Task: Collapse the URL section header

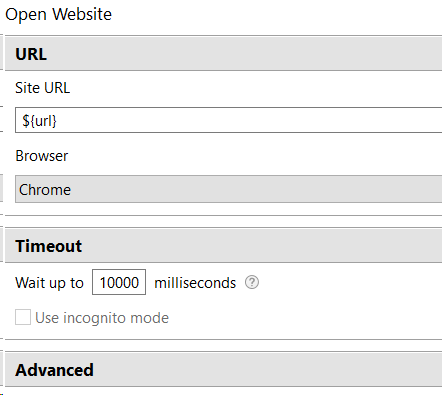Action: pos(223,53)
